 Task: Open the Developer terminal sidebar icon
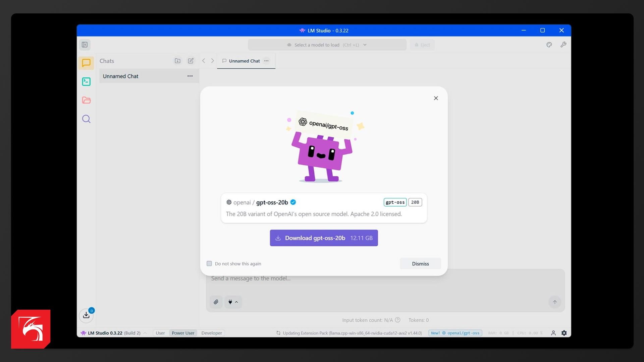[86, 81]
